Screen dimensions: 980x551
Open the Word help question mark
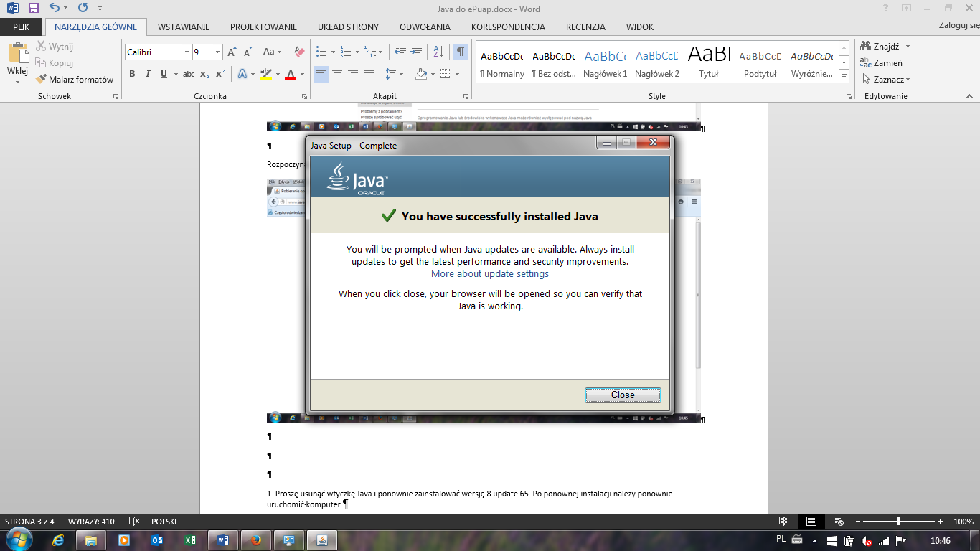pyautogui.click(x=887, y=9)
